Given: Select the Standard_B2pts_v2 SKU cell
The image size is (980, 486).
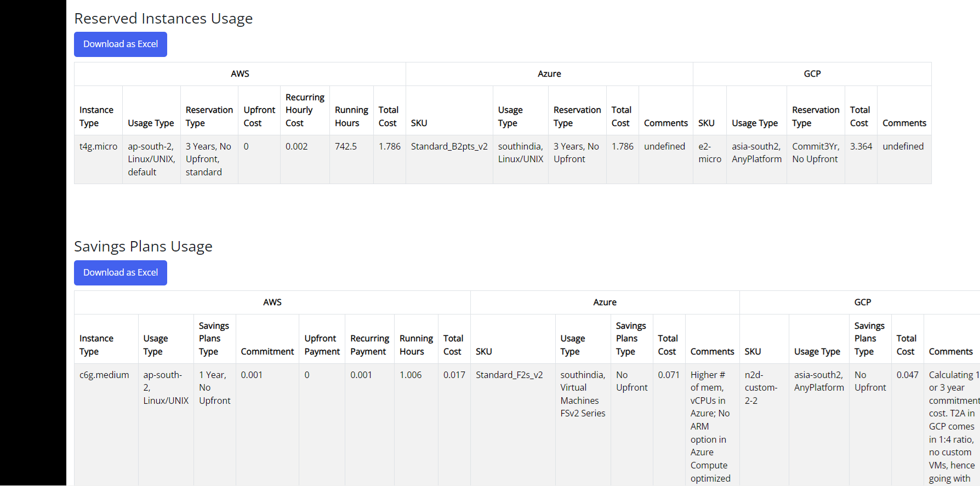Looking at the screenshot, I should (449, 159).
